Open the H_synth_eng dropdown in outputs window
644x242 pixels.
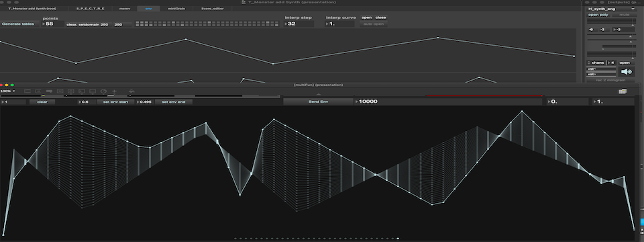[x=611, y=9]
